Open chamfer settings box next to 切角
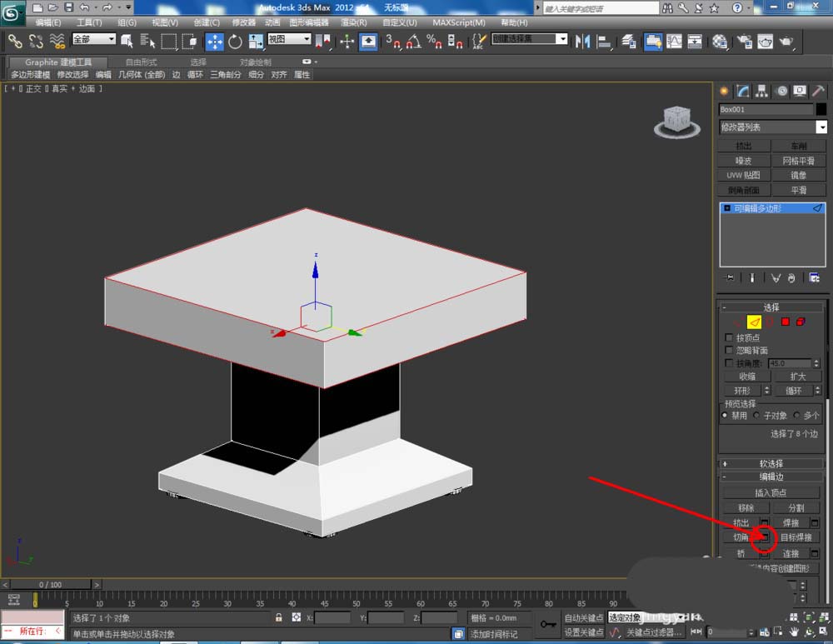This screenshot has height=644, width=833. tap(764, 537)
